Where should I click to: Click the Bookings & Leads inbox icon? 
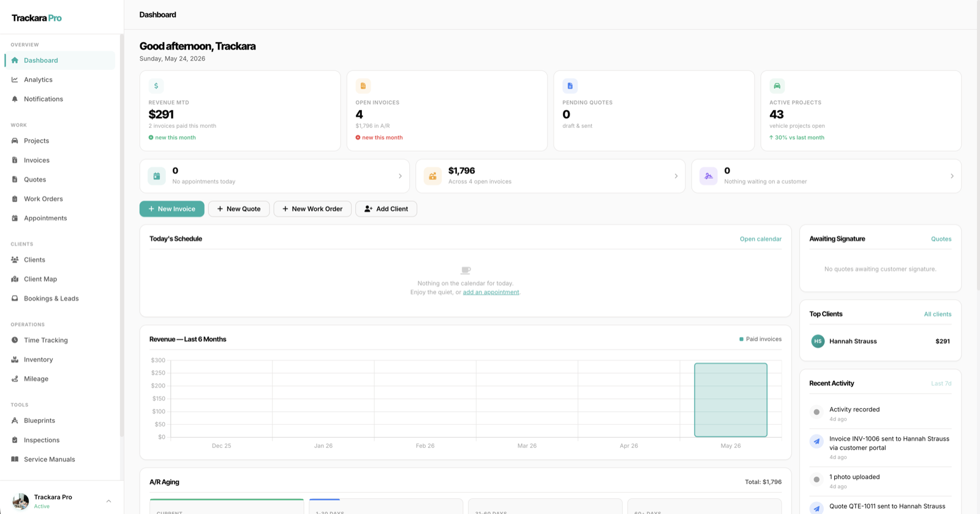[15, 299]
